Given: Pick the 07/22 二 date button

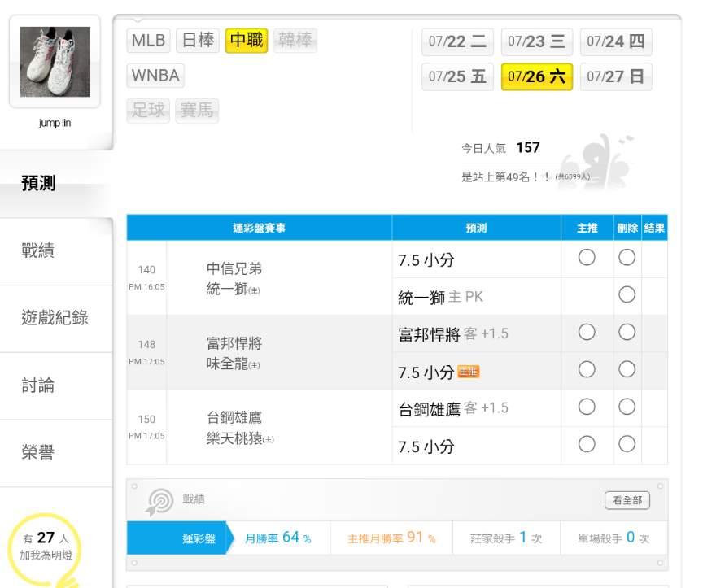Looking at the screenshot, I should pos(457,41).
